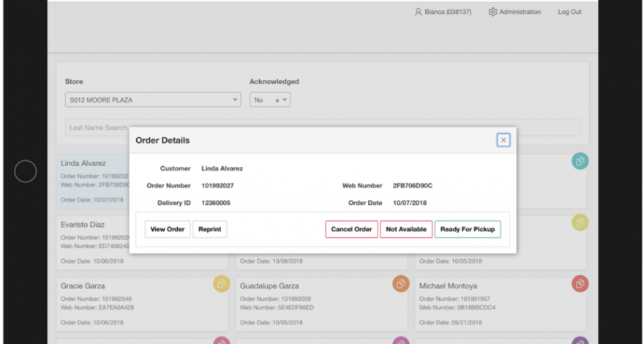Click the teal order icon right of dialog
The height and width of the screenshot is (344, 644).
pos(580,162)
